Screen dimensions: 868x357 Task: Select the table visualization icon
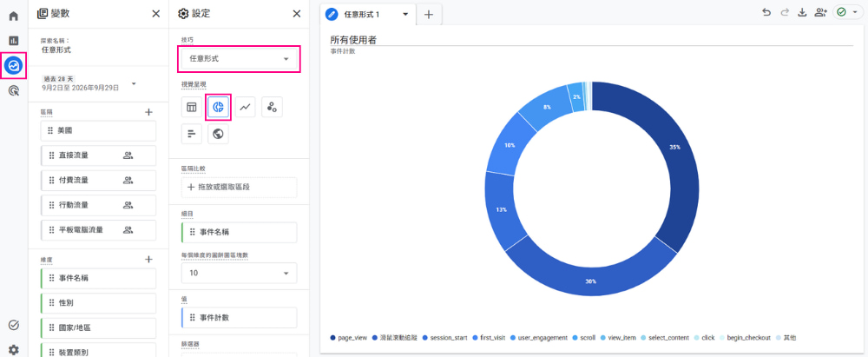(x=192, y=108)
